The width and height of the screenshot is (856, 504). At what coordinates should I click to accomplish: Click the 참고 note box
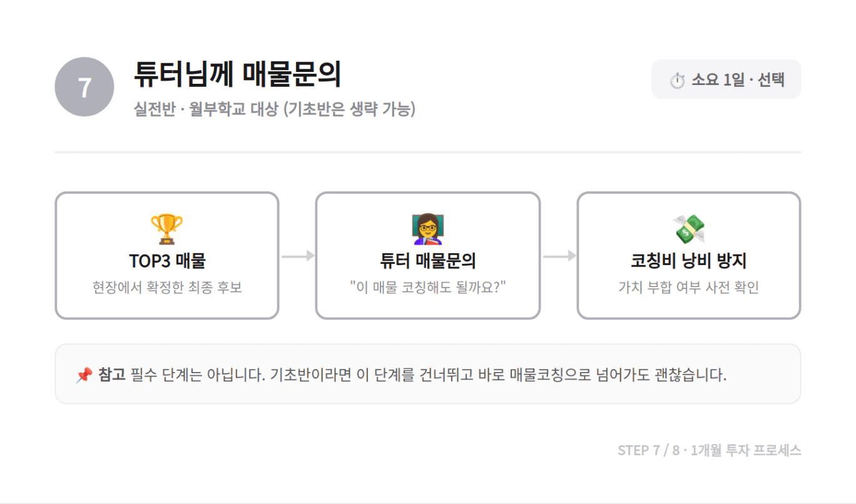click(428, 374)
